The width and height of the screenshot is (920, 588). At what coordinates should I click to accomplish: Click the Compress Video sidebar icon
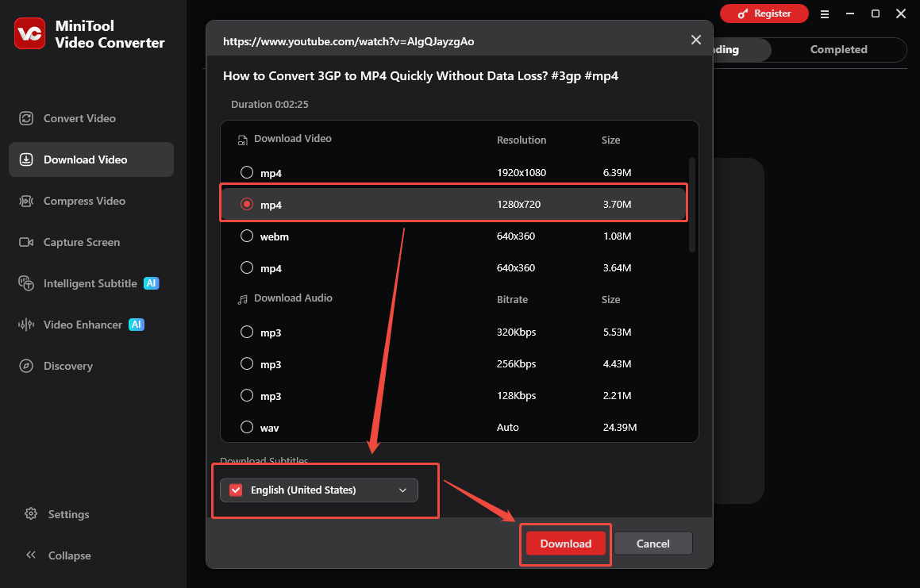(x=26, y=202)
